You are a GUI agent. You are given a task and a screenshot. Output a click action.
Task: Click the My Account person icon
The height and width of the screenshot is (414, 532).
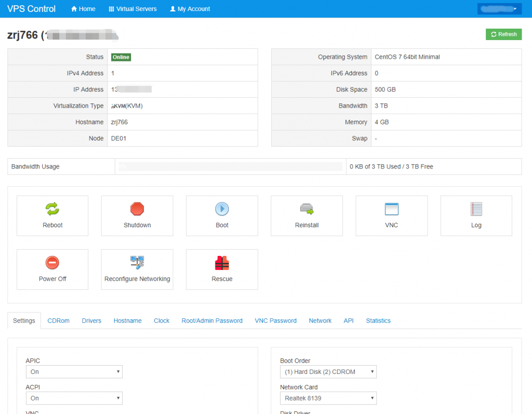[172, 9]
